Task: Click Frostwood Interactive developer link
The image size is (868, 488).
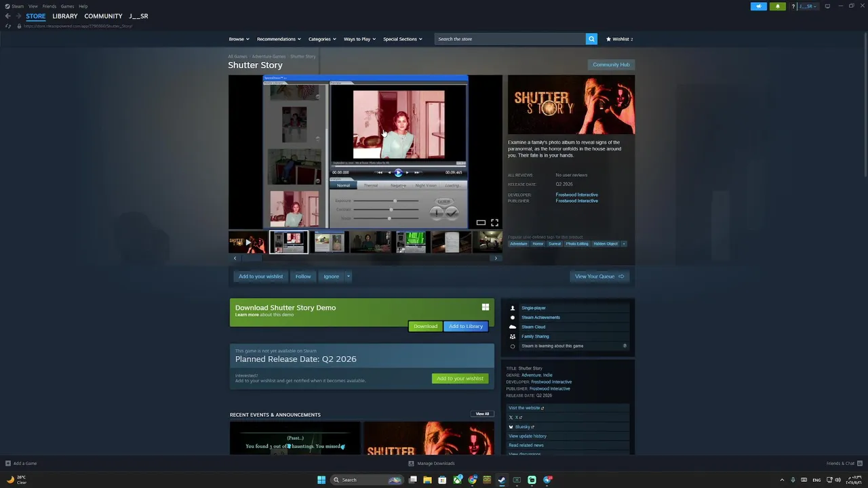Action: (x=576, y=195)
